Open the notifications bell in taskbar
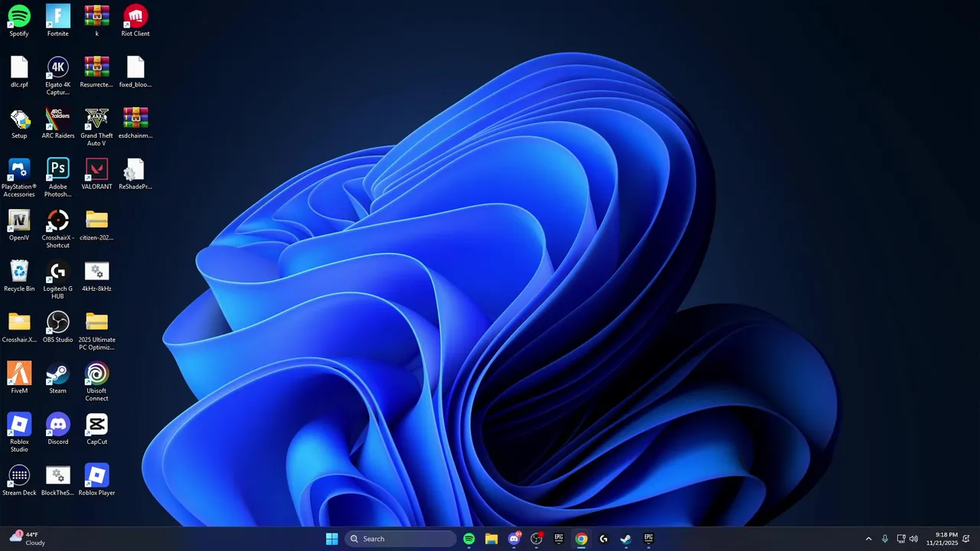980x551 pixels. click(966, 539)
